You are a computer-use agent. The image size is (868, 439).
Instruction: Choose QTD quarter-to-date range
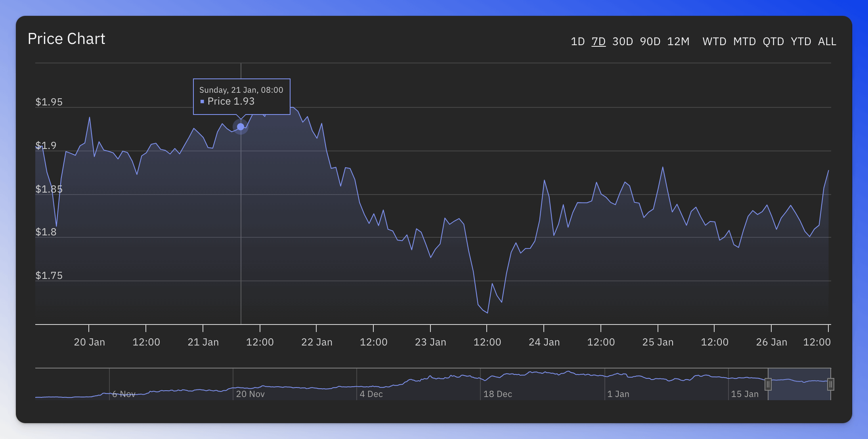pyautogui.click(x=773, y=42)
